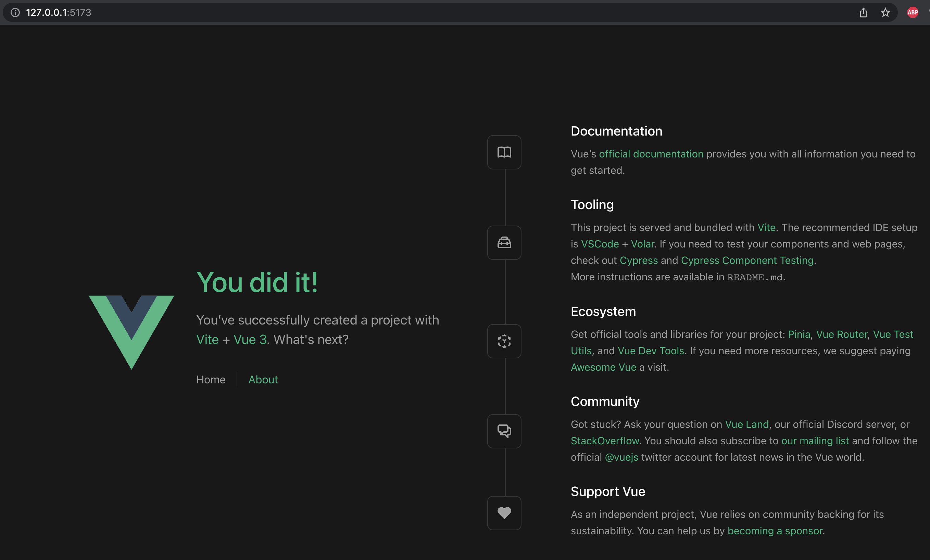Screen dimensions: 930x560
Task: Open Cypress Component Testing link
Action: coord(747,260)
